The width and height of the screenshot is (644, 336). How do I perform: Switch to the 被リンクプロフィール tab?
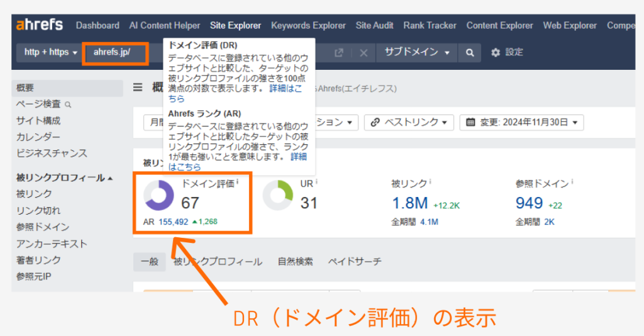pos(218,262)
